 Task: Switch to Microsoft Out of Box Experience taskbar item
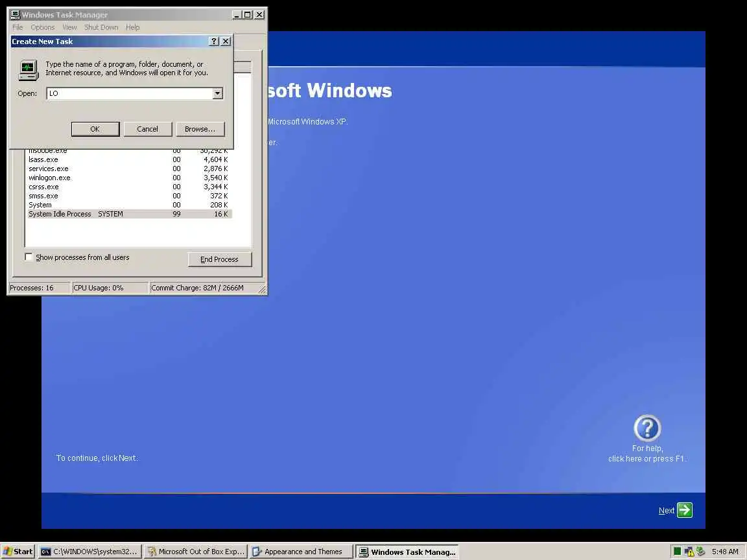tap(196, 552)
